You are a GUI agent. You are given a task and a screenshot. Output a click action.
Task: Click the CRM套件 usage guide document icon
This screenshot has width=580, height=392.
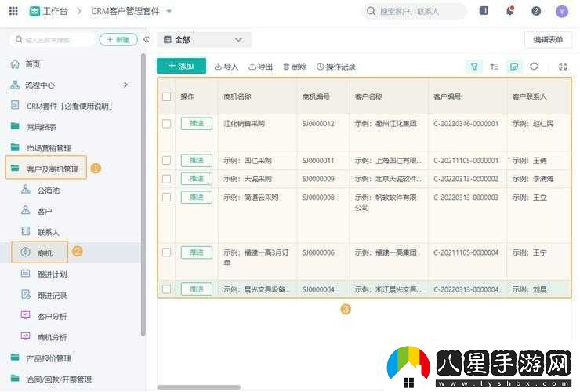coord(15,106)
